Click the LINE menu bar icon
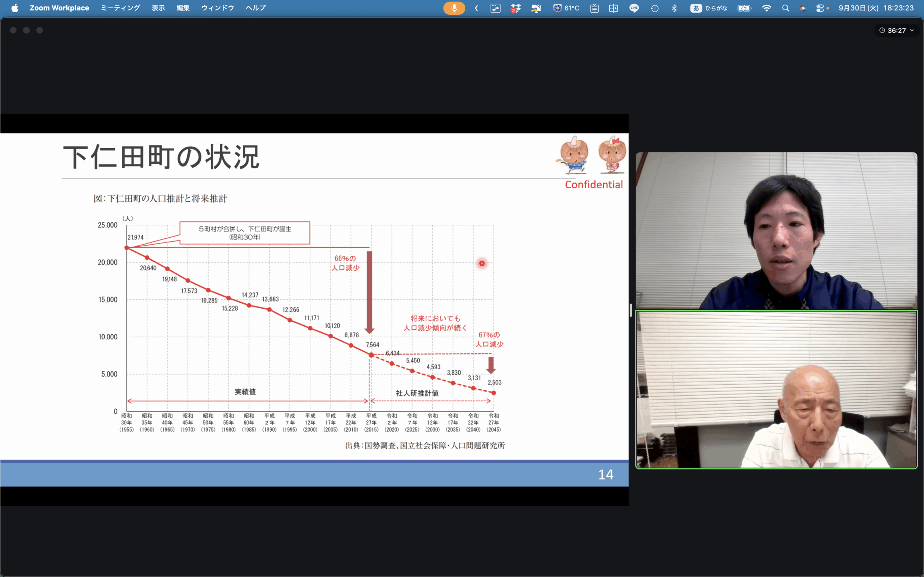The height and width of the screenshot is (577, 924). pos(634,8)
